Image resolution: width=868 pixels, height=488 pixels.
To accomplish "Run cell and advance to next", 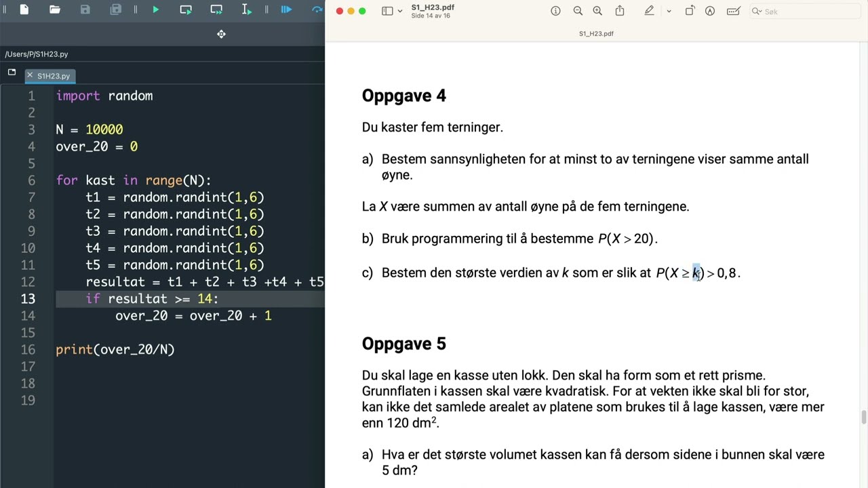I will pos(216,9).
